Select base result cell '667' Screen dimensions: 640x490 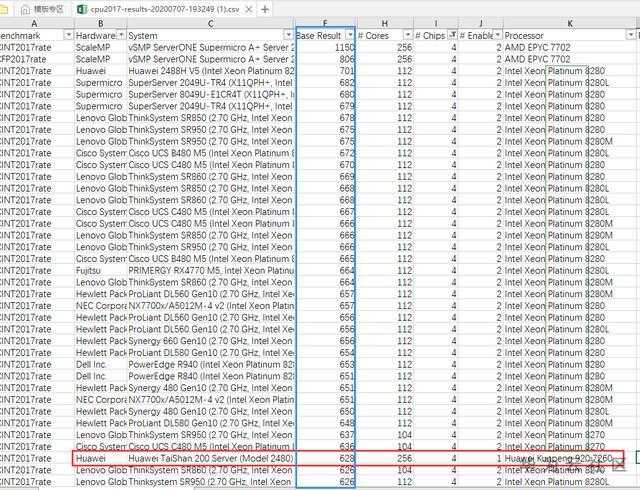(325, 212)
